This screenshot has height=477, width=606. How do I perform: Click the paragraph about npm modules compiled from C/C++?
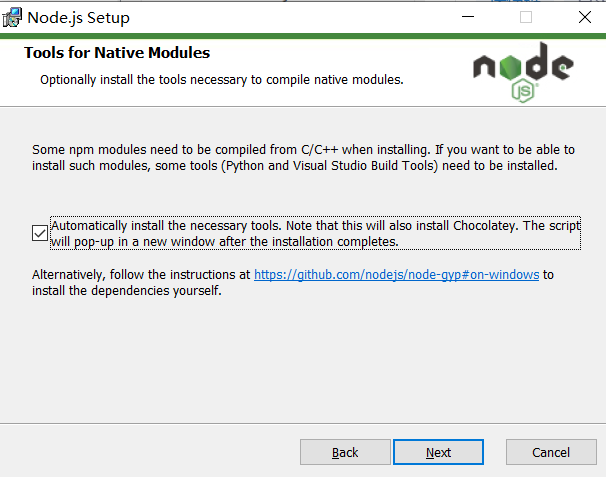click(303, 158)
